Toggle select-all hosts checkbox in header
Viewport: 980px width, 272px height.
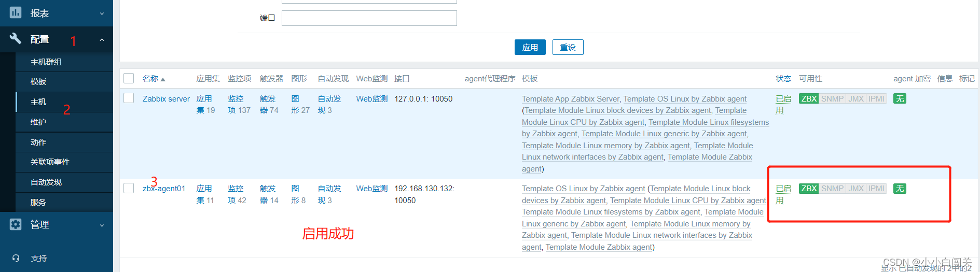coord(129,78)
